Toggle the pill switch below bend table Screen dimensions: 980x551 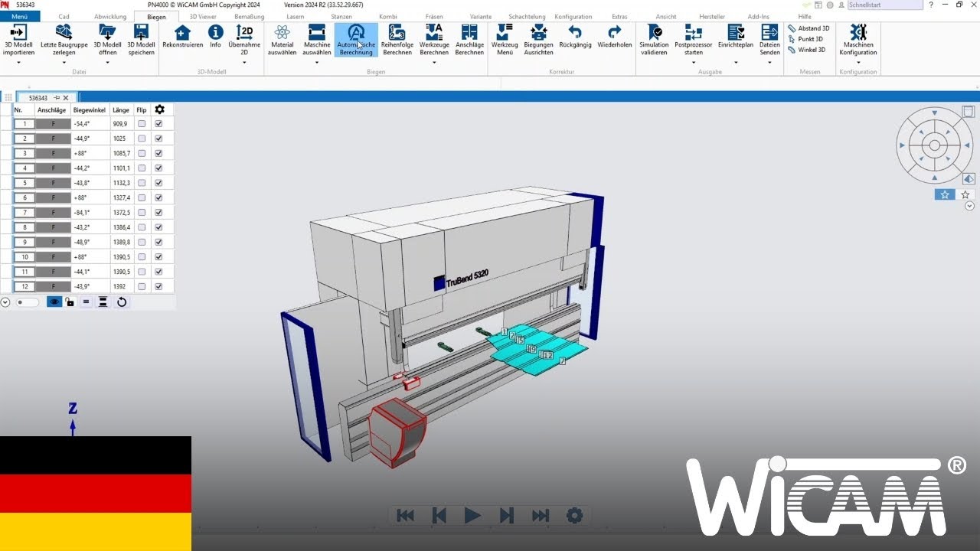(x=28, y=302)
